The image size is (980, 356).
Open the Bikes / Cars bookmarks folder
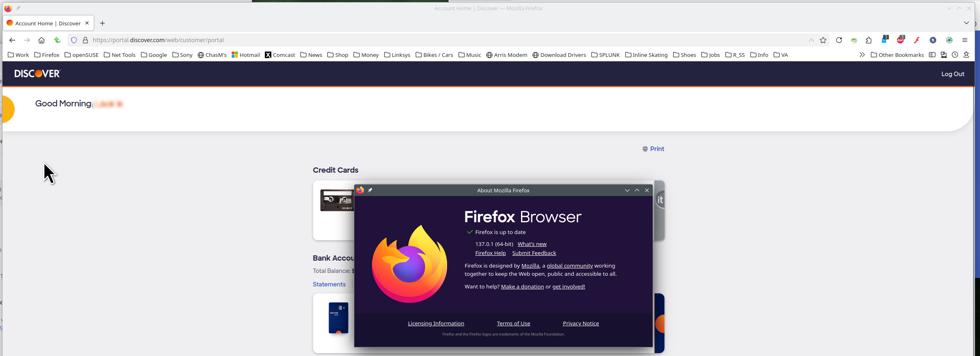tap(434, 55)
